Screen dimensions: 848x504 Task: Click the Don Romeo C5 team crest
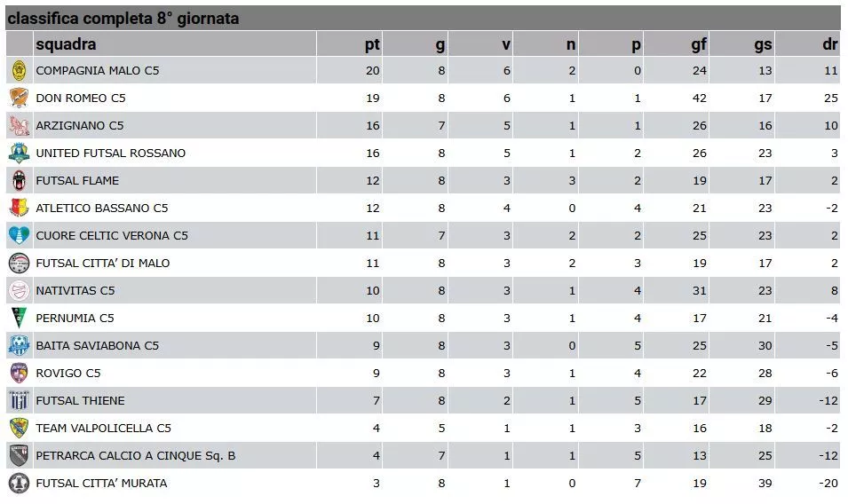point(19,98)
